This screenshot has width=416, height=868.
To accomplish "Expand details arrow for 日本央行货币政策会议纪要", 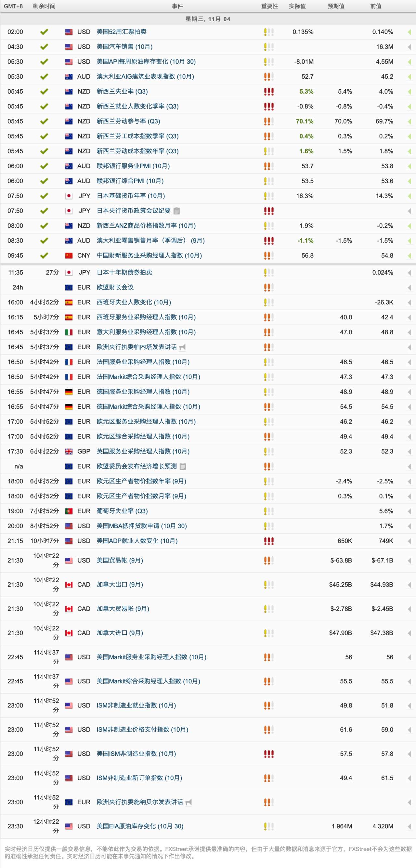I will (409, 211).
